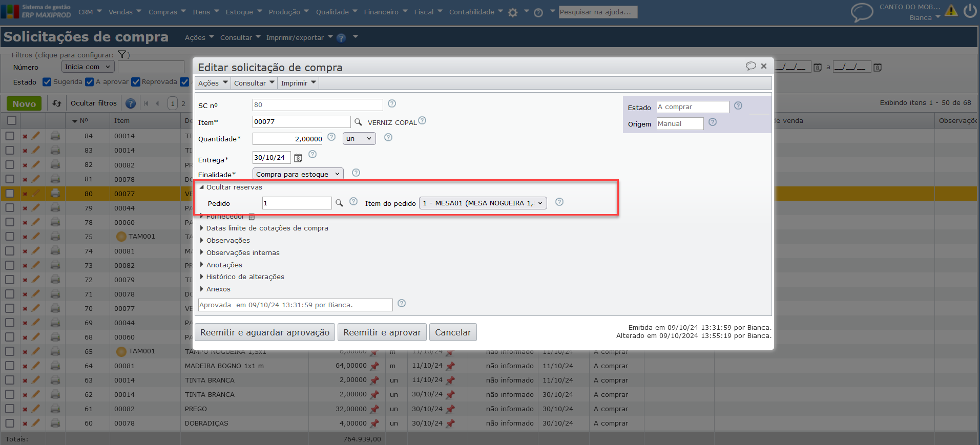Click pin icon beside date in row 60
The image size is (980, 445).
[450, 423]
